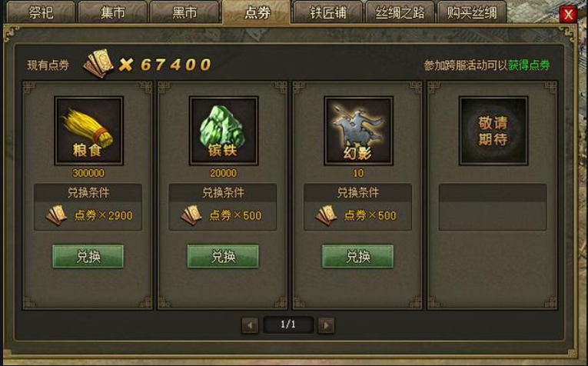Switch to the 黑市 tab

coord(184,12)
